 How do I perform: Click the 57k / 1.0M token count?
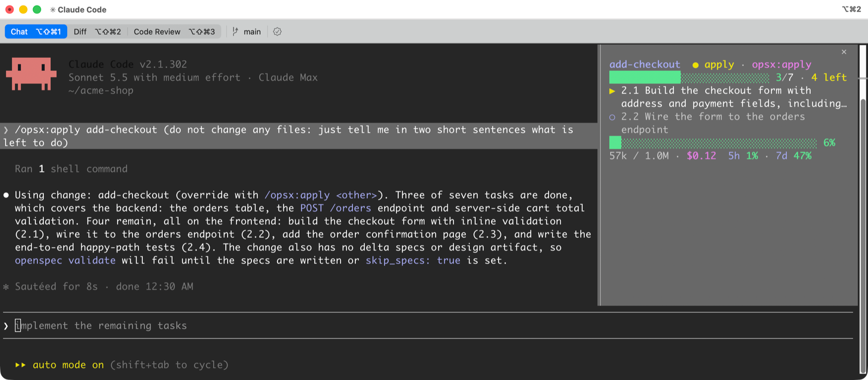point(639,156)
